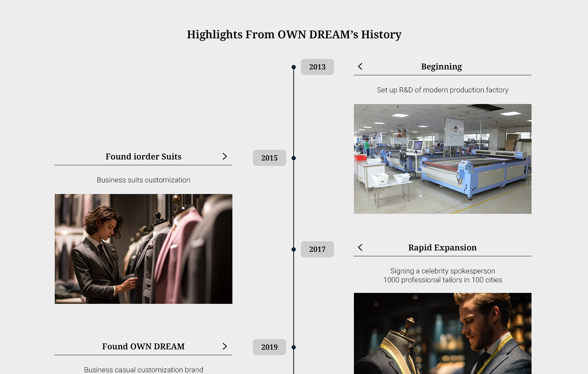Viewport: 588px width, 374px height.
Task: Open the bearded tailor with mannequin photo
Action: (x=443, y=333)
